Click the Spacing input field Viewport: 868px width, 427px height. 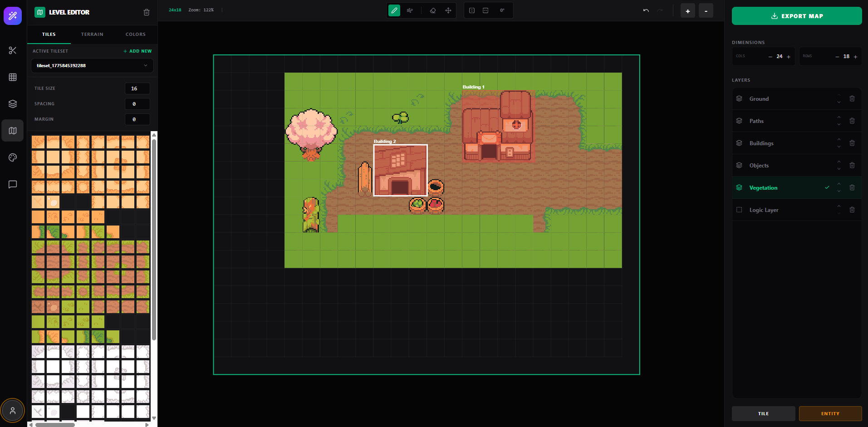pyautogui.click(x=137, y=104)
